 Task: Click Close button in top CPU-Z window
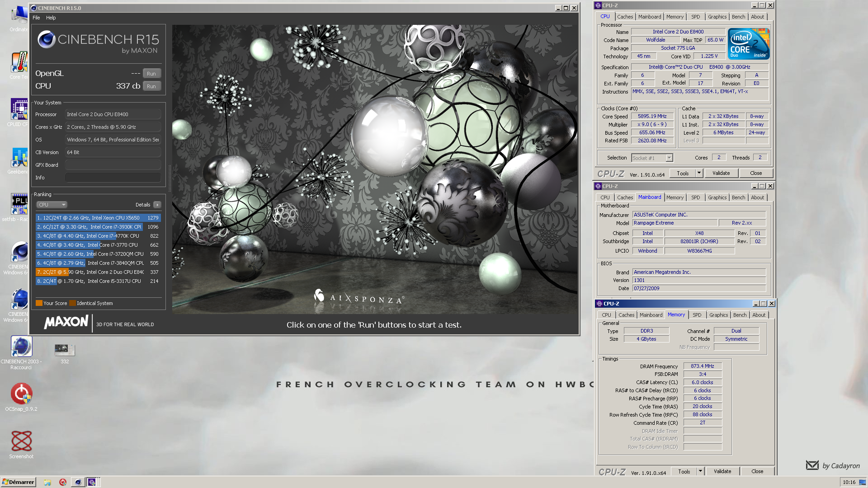click(756, 174)
